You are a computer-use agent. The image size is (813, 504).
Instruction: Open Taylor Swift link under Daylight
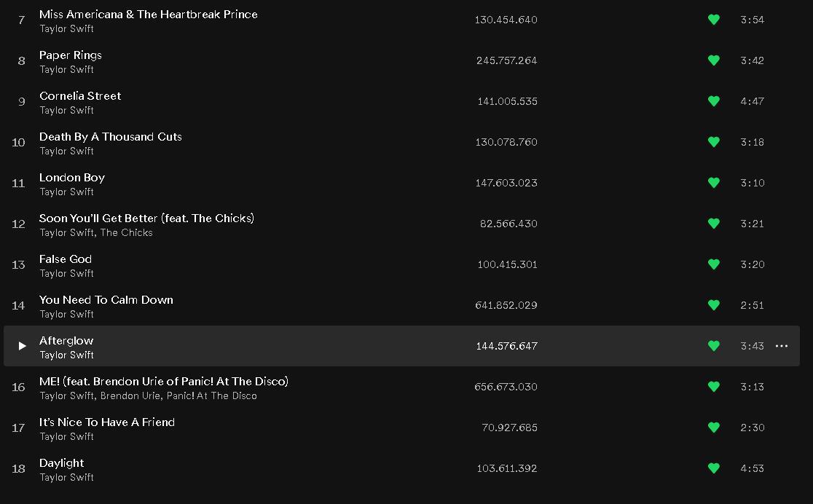[66, 478]
